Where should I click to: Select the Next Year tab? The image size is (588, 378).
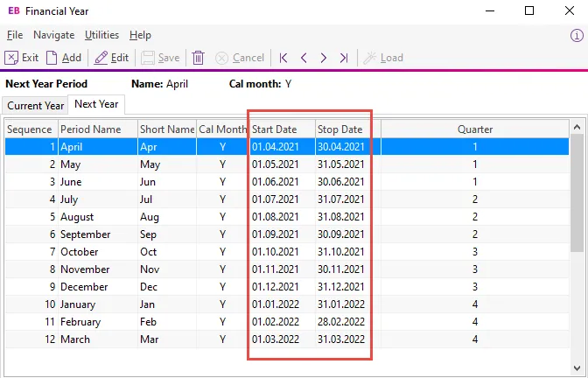[96, 104]
